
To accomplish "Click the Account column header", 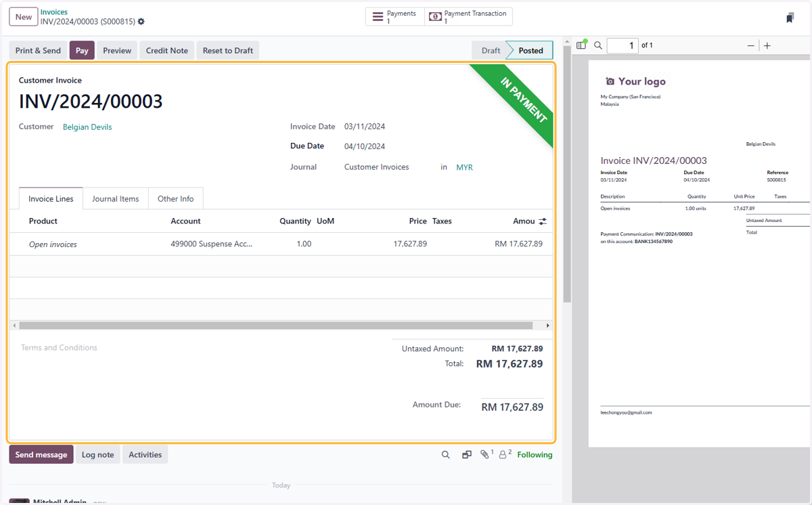I will coord(185,221).
